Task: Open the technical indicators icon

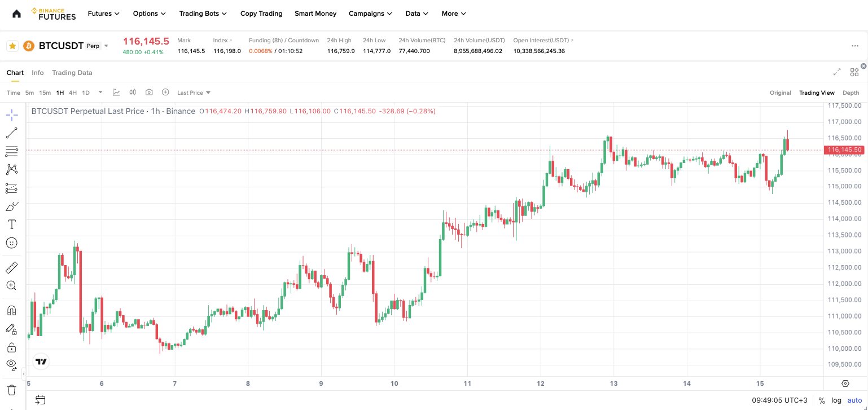Action: click(x=116, y=92)
